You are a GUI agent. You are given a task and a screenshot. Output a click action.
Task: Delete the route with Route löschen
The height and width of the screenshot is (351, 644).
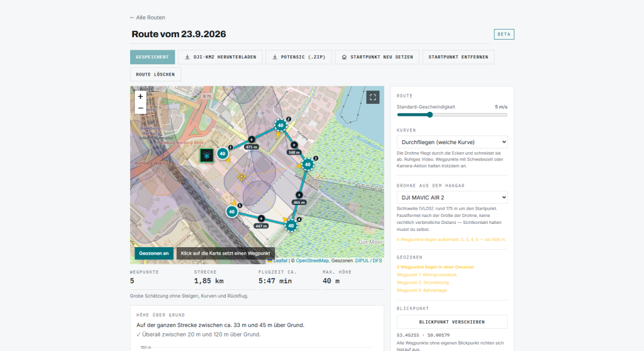[x=155, y=74]
